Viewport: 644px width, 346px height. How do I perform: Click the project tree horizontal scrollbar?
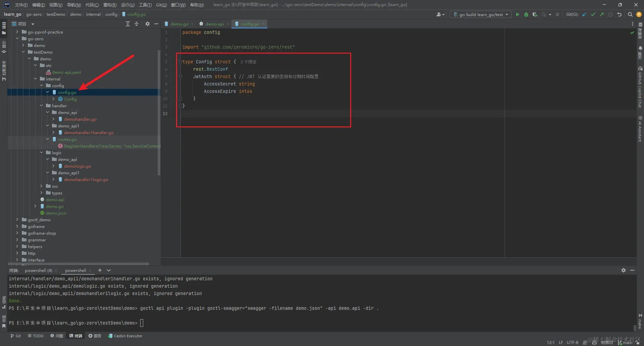tap(78, 264)
